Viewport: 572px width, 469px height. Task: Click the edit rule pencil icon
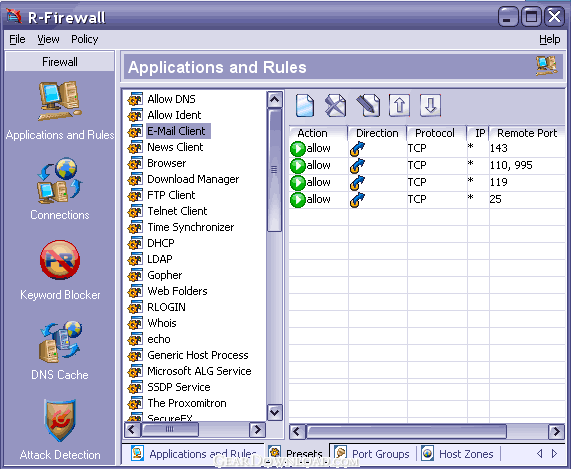coord(368,106)
